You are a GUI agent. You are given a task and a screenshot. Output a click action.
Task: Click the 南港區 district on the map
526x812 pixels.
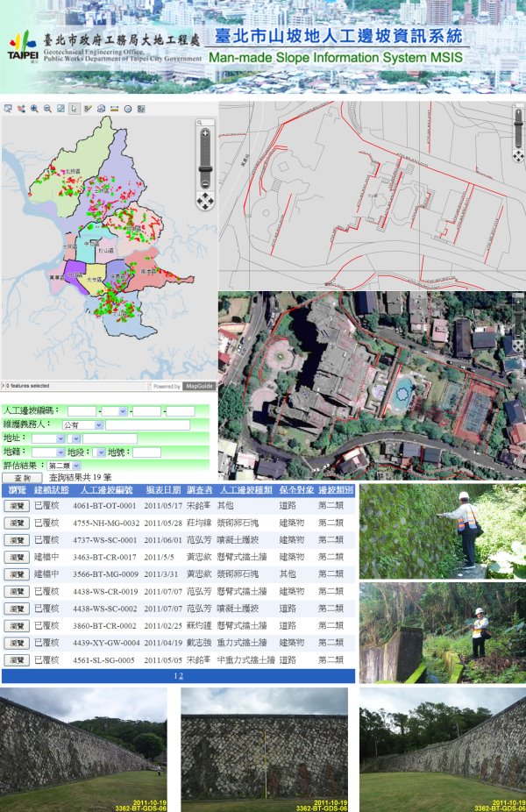pos(150,271)
